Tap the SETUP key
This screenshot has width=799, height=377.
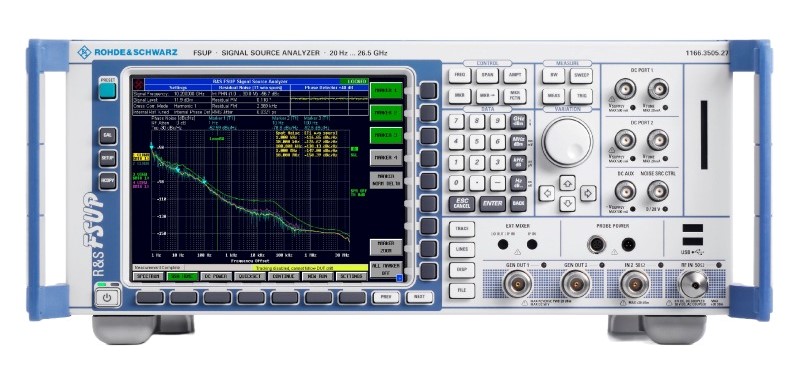tap(108, 158)
